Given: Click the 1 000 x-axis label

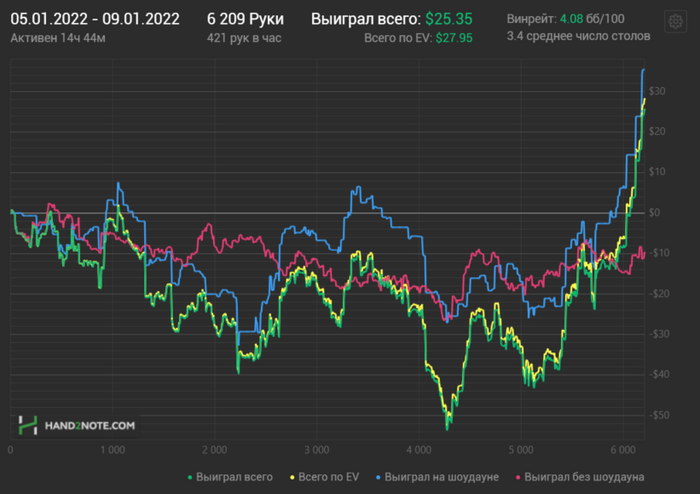Looking at the screenshot, I should [x=112, y=450].
